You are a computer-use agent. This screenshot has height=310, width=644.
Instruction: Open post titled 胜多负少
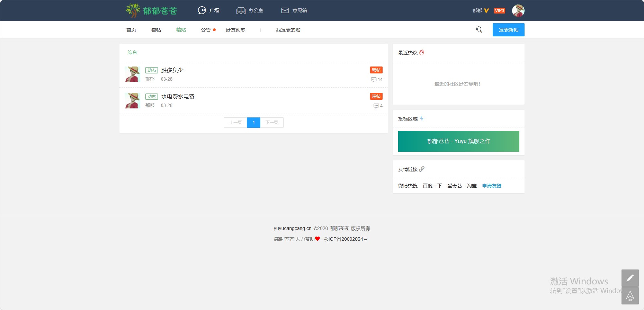pyautogui.click(x=172, y=70)
